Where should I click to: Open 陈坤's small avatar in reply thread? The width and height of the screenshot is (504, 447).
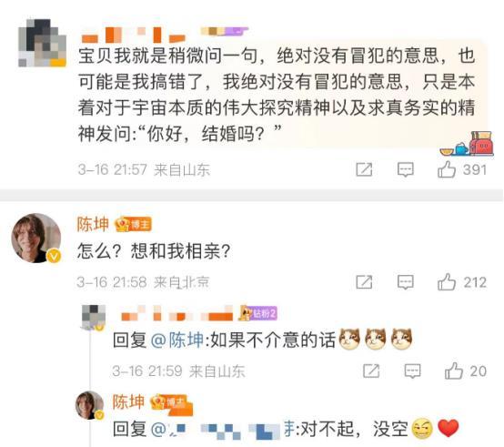click(89, 405)
